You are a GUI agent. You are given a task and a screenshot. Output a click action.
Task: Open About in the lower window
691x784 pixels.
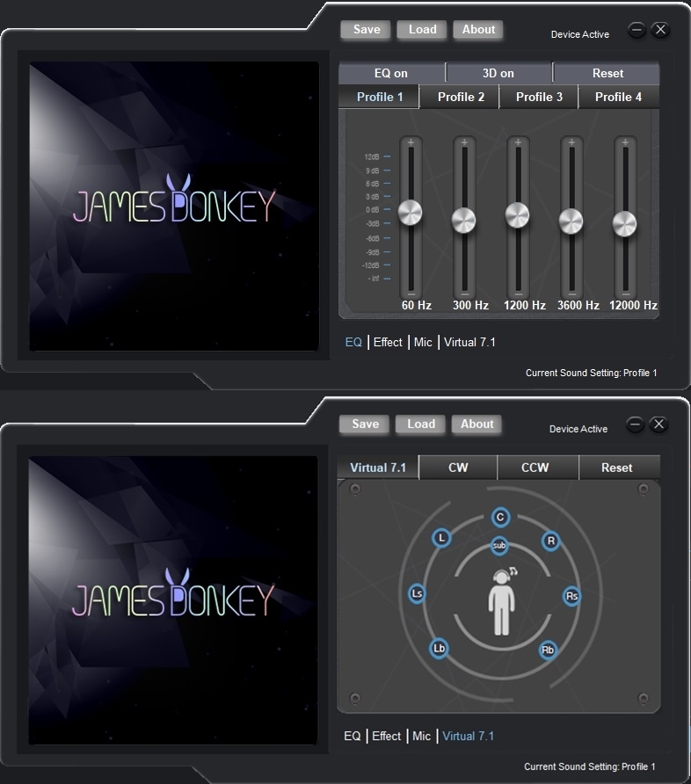point(476,424)
